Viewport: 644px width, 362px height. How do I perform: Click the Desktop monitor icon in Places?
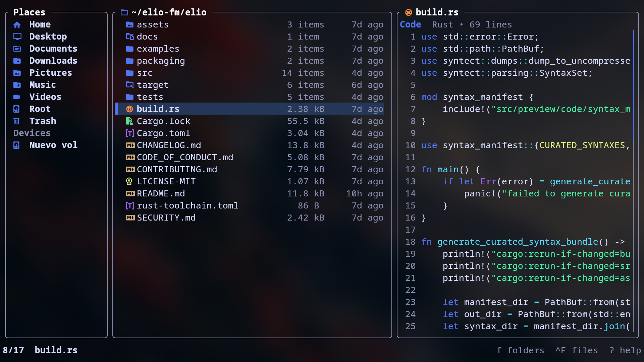coord(17,37)
